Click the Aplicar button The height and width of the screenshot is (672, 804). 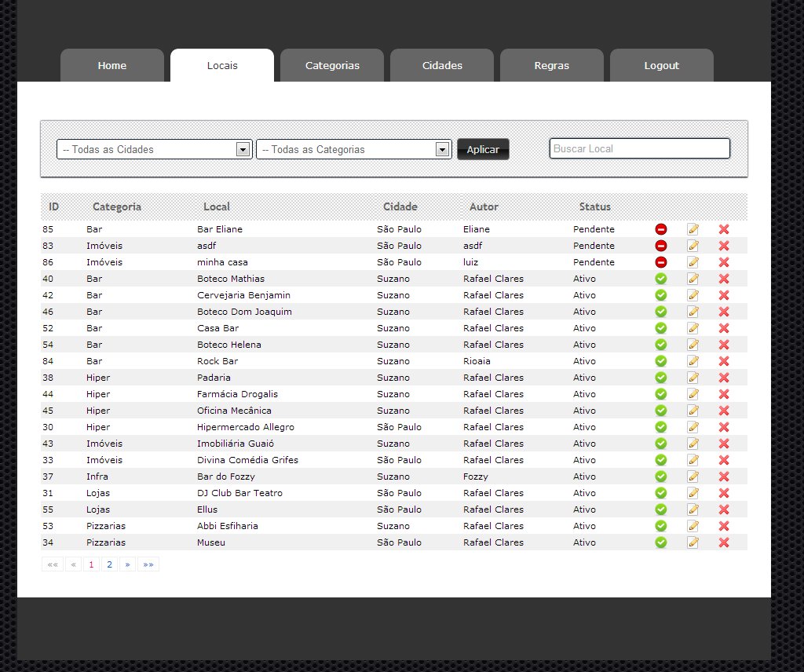483,149
